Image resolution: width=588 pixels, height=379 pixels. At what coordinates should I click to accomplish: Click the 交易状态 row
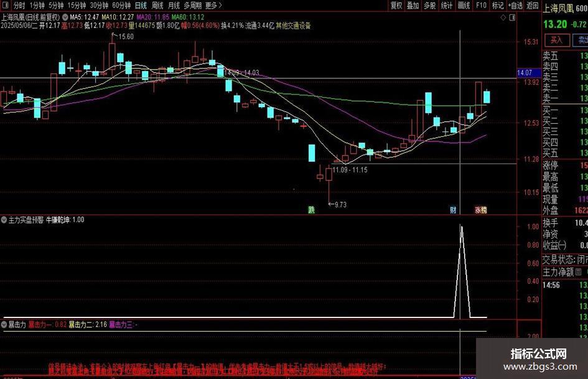pos(566,260)
